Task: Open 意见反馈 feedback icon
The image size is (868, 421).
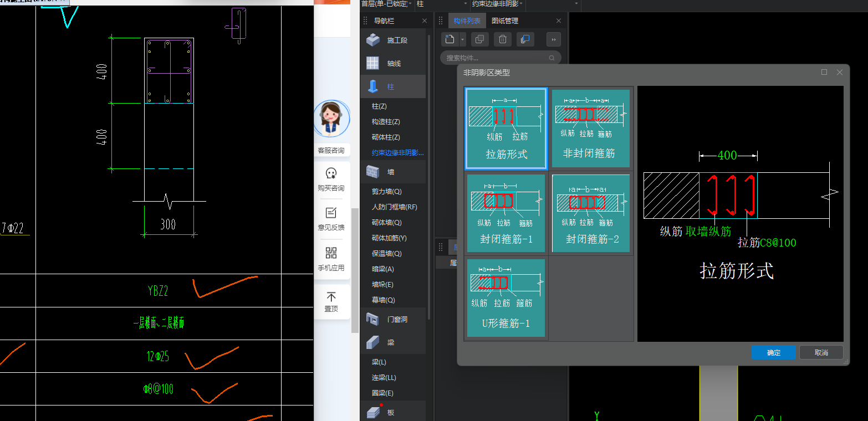Action: click(x=331, y=212)
